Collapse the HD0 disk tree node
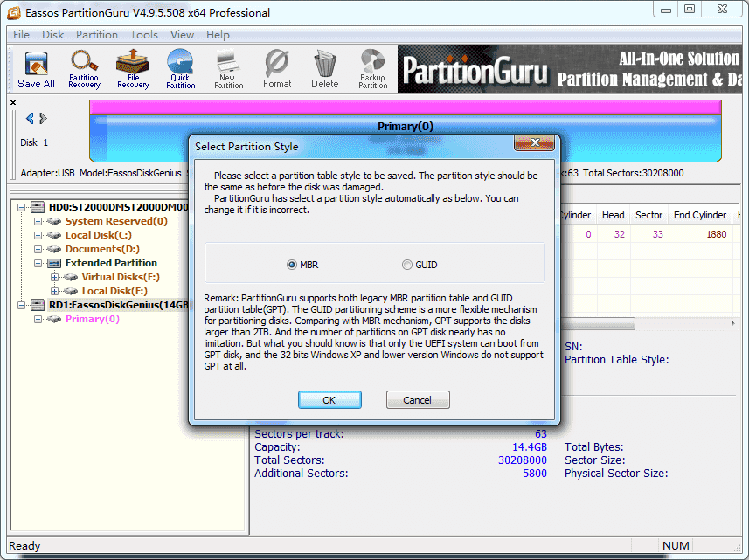 pyautogui.click(x=22, y=208)
